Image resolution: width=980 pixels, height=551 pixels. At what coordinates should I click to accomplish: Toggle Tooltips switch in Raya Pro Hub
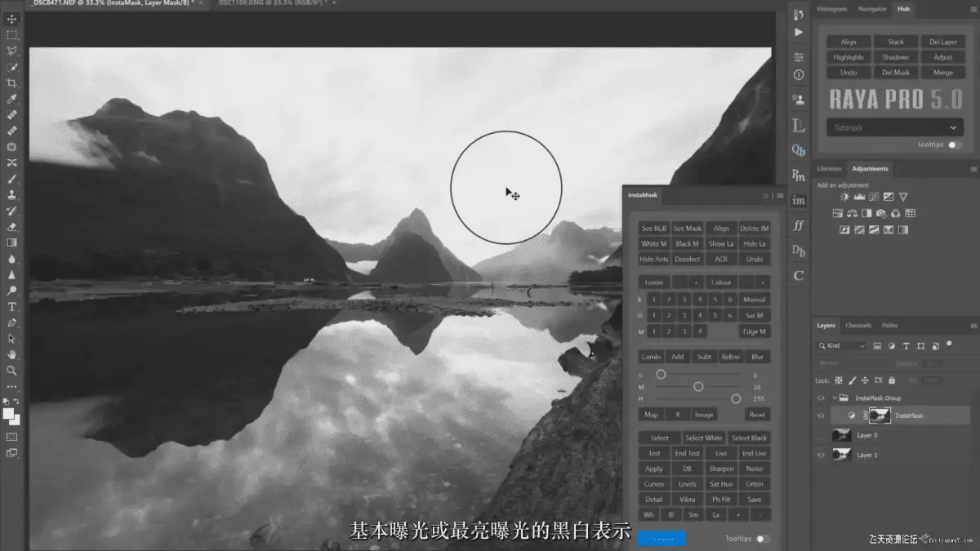tap(954, 144)
